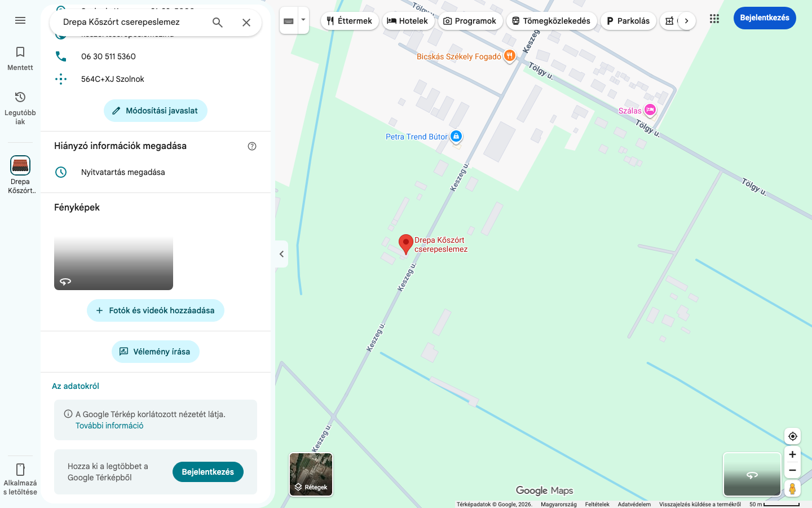812x508 pixels.
Task: Click Vélemény írása button
Action: click(156, 352)
